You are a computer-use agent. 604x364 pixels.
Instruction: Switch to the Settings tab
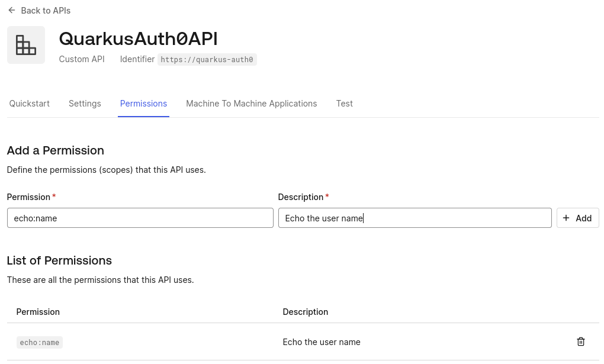point(85,104)
